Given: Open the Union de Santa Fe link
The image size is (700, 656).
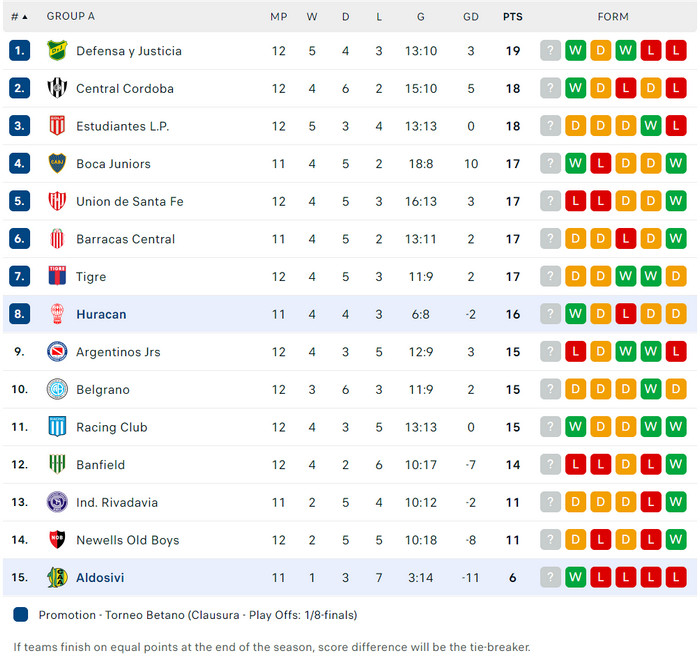Looking at the screenshot, I should click(130, 202).
